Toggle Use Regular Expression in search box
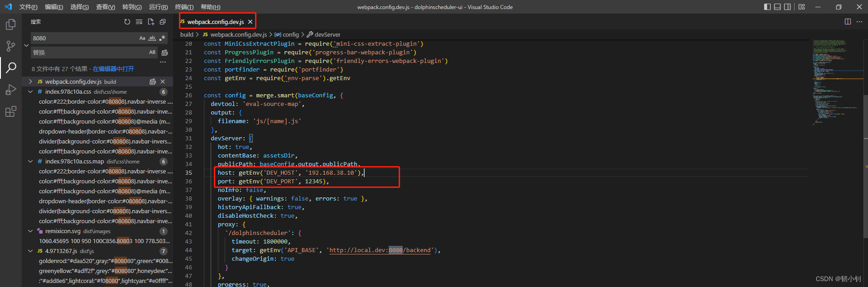Viewport: 868px width, 287px height. coord(162,38)
